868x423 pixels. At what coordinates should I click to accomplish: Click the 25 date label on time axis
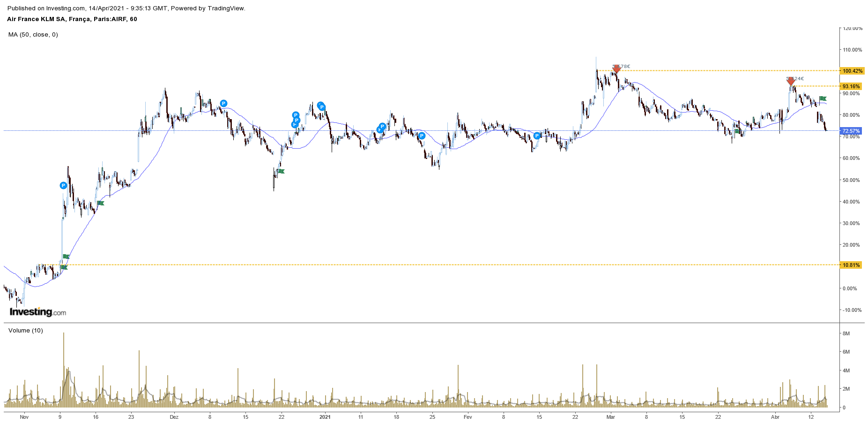(432, 416)
